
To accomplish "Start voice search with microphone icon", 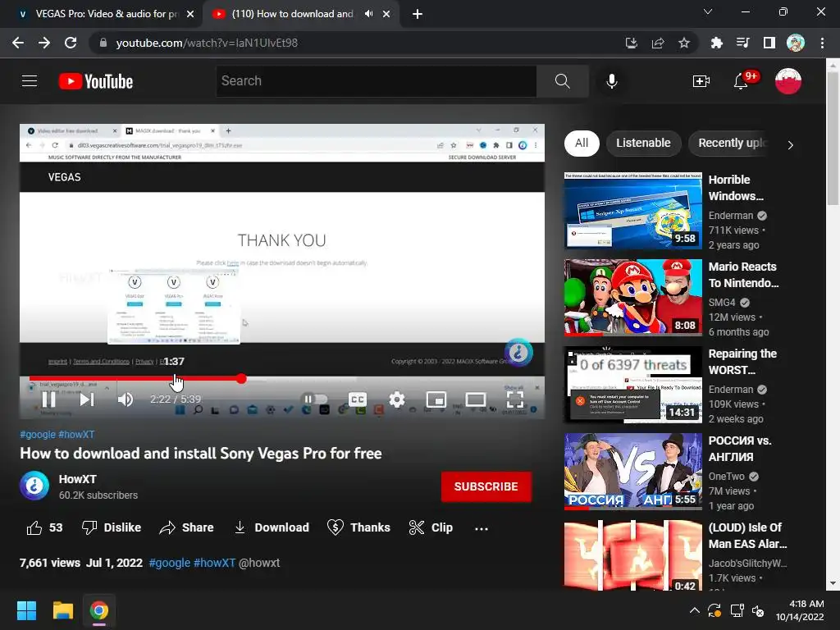I will click(x=612, y=81).
